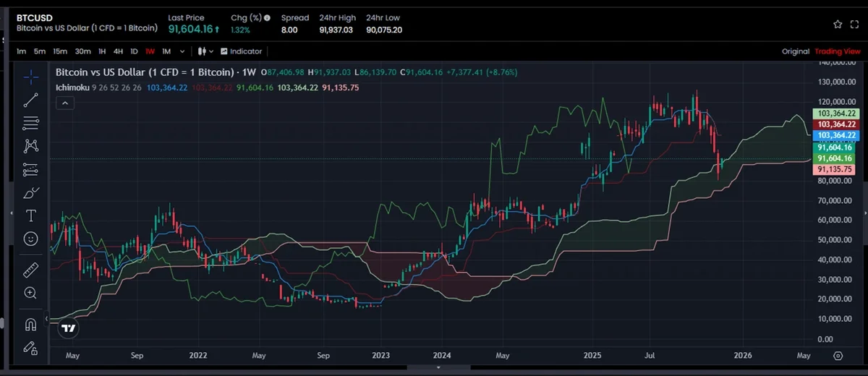Switch to the Original chart view
Image resolution: width=868 pixels, height=376 pixels.
click(x=795, y=51)
